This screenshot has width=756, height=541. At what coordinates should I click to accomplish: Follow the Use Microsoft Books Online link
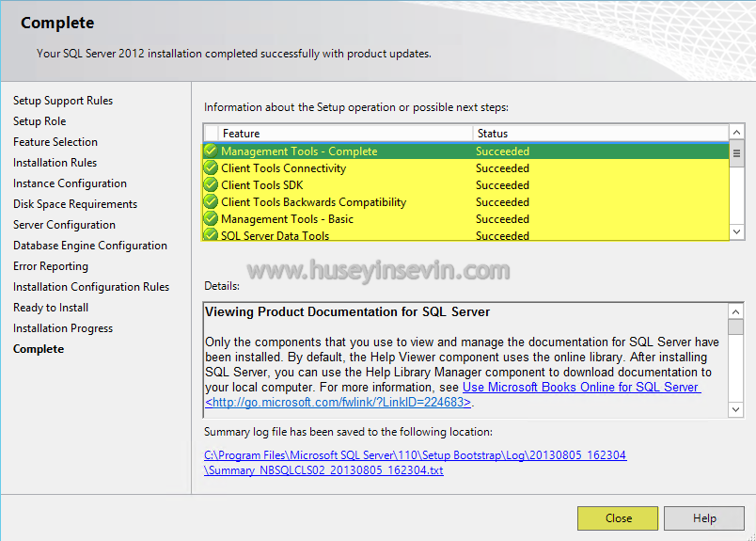click(581, 387)
